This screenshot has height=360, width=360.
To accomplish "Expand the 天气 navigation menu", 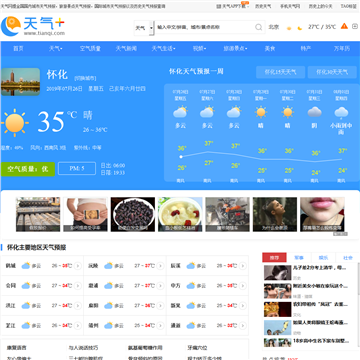I will click(55, 49).
